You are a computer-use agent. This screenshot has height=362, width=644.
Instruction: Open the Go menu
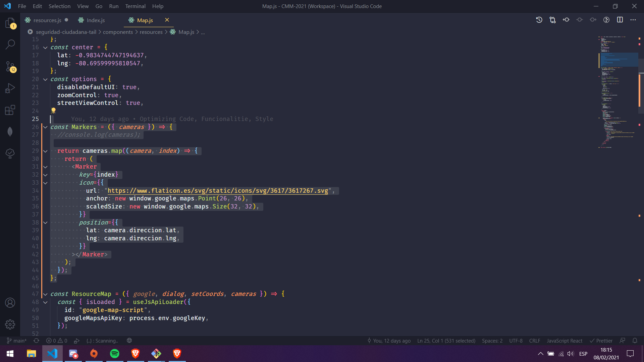click(99, 6)
